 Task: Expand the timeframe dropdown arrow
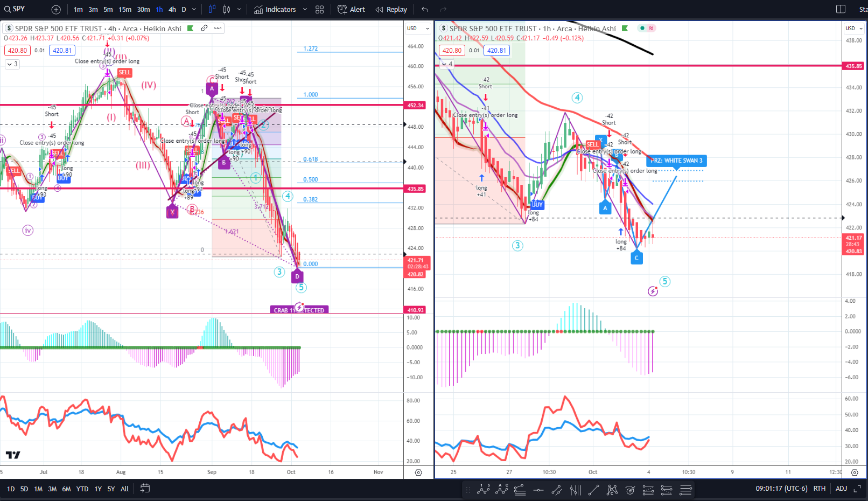pyautogui.click(x=194, y=9)
